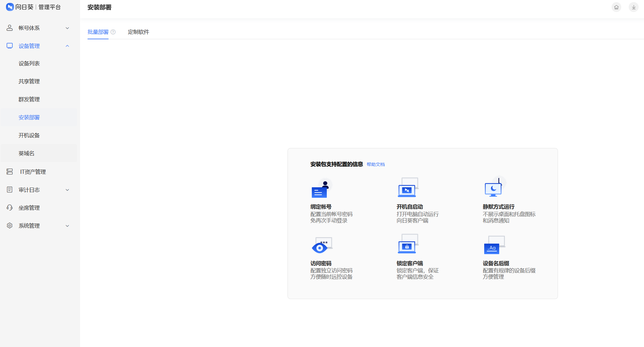Open 坐席管理 from the sidebar

click(x=29, y=208)
